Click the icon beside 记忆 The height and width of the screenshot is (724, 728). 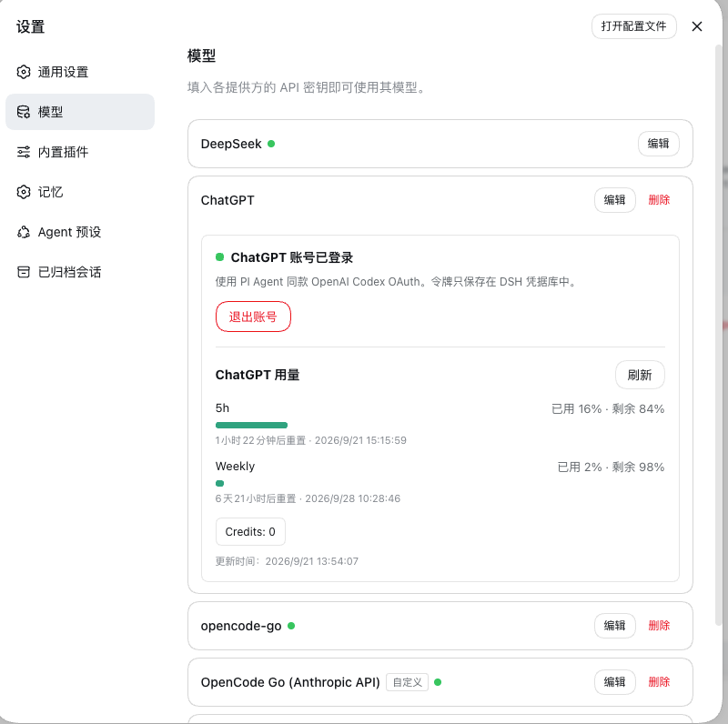pos(24,192)
